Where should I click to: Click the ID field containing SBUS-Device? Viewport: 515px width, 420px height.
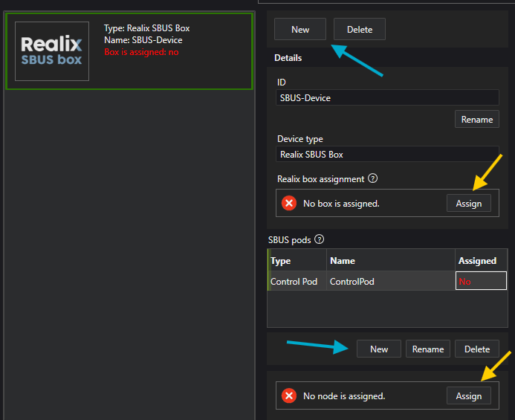387,97
